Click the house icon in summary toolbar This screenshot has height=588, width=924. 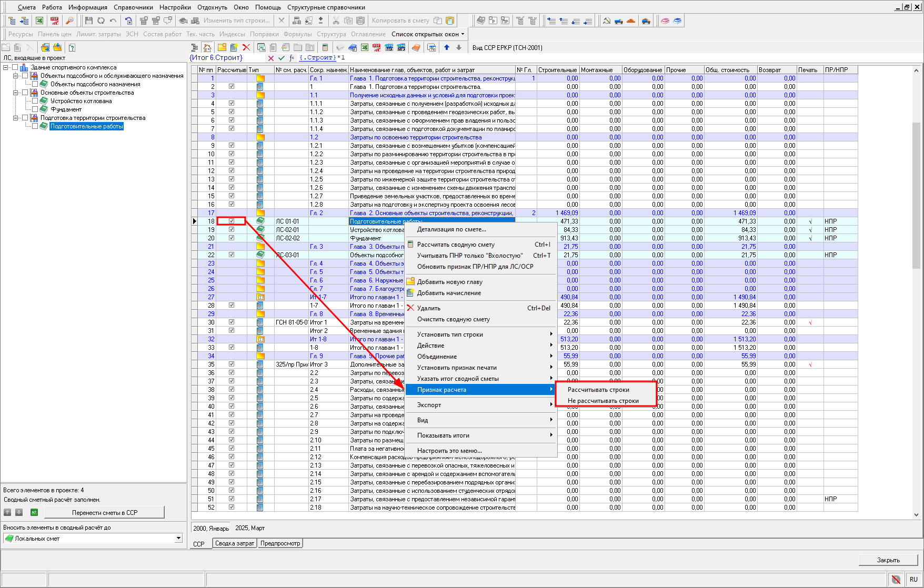tap(207, 47)
